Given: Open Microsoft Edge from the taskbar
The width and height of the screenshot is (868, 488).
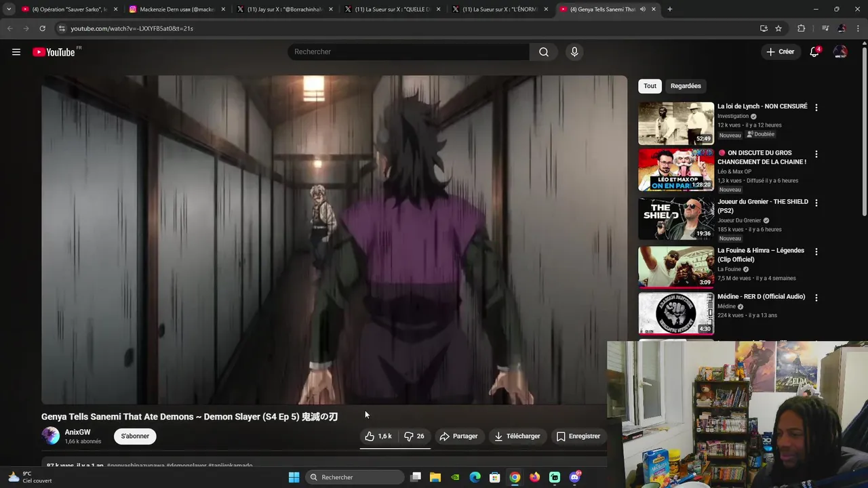Looking at the screenshot, I should coord(475,477).
